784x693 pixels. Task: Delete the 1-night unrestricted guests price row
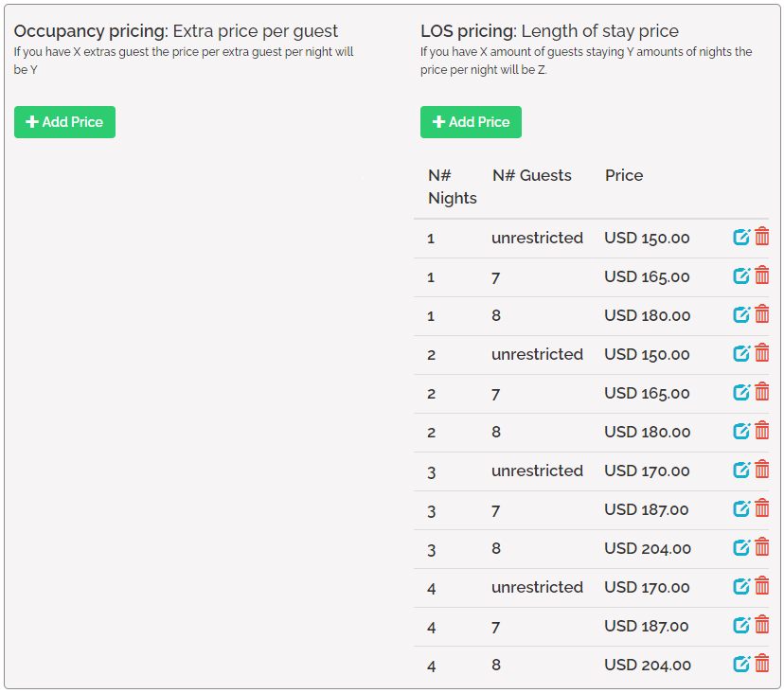coord(762,237)
